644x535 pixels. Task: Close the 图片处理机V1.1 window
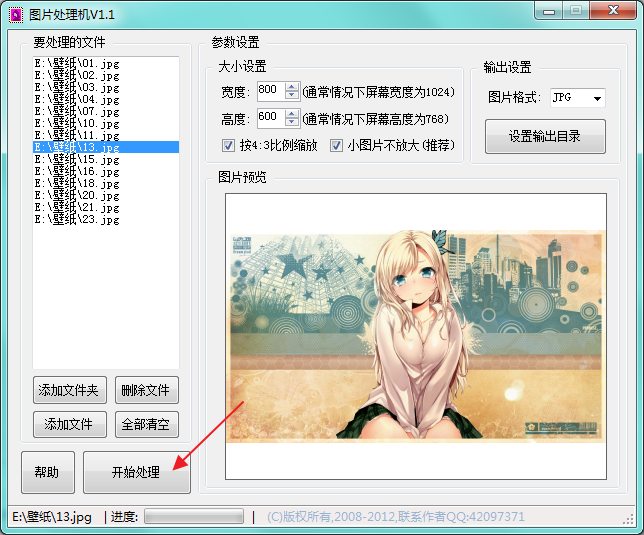pos(613,11)
